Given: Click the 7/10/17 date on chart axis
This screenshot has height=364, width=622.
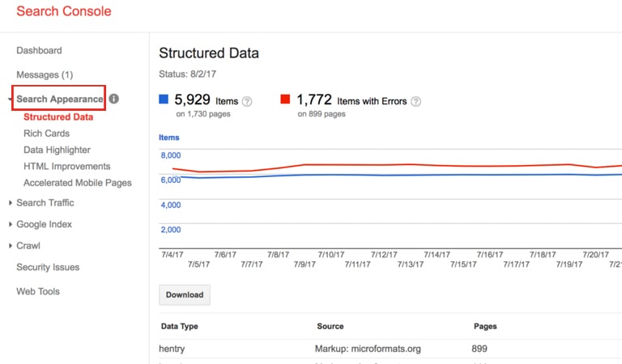Looking at the screenshot, I should pos(330,255).
